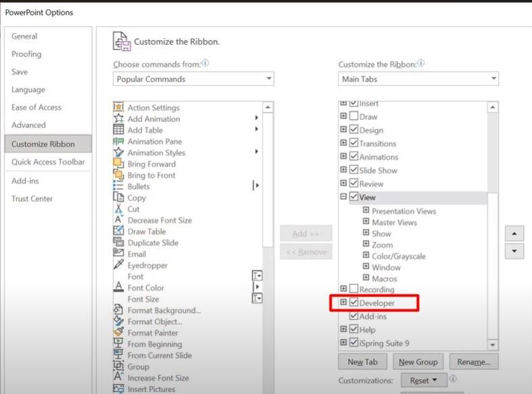Click the Rename button
The height and width of the screenshot is (394, 532).
coord(474,362)
